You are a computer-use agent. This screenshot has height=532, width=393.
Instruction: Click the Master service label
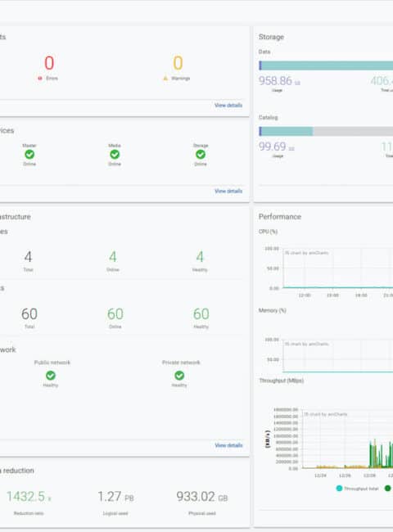29,146
